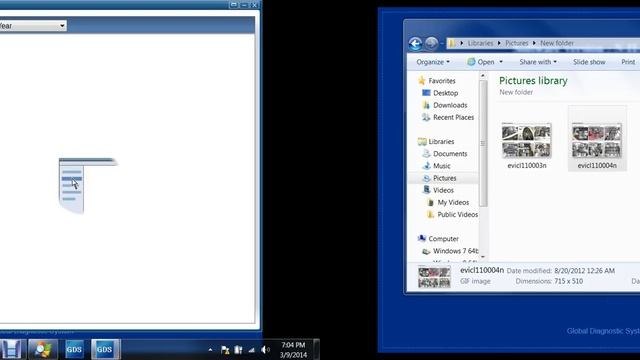Click the Music note icon
Screen dimensions: 640x360
[427, 166]
